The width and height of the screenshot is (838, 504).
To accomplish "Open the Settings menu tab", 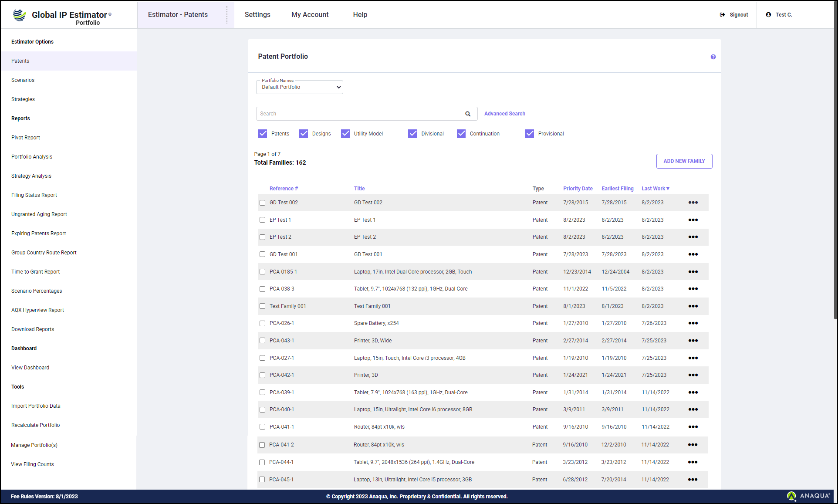I will (257, 15).
